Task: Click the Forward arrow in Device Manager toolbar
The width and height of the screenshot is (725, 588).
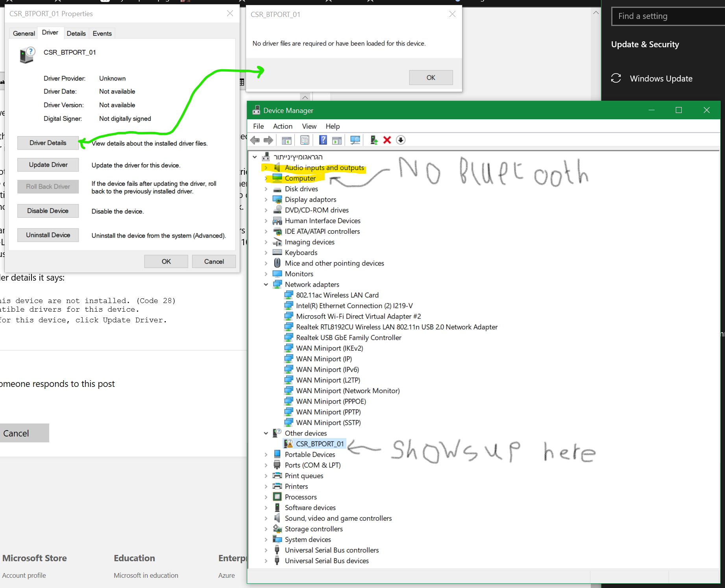Action: (268, 140)
